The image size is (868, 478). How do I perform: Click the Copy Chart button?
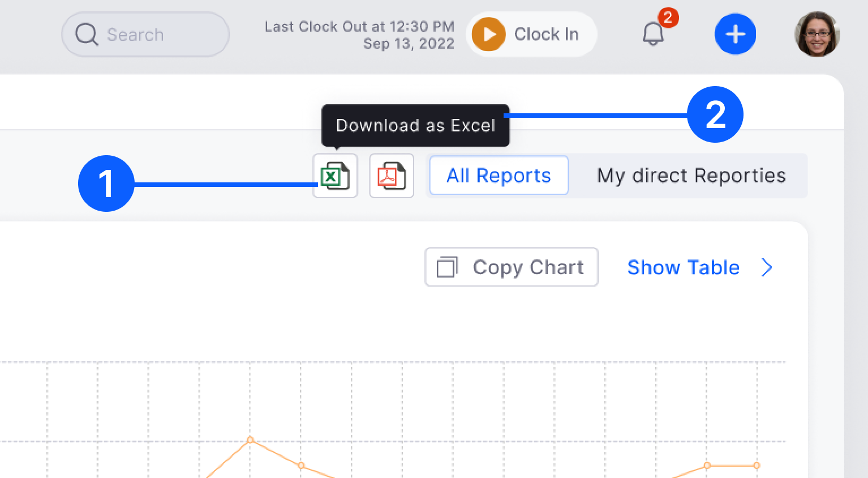(x=511, y=267)
